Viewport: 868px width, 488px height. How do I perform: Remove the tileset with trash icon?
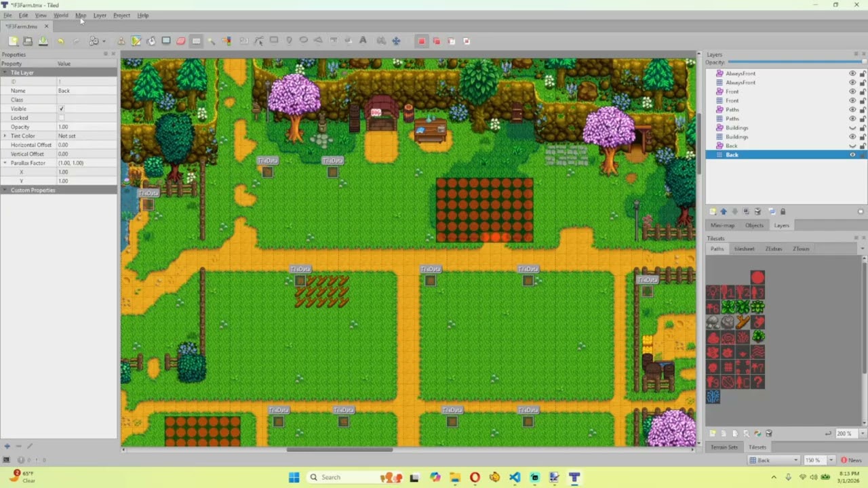coord(769,433)
